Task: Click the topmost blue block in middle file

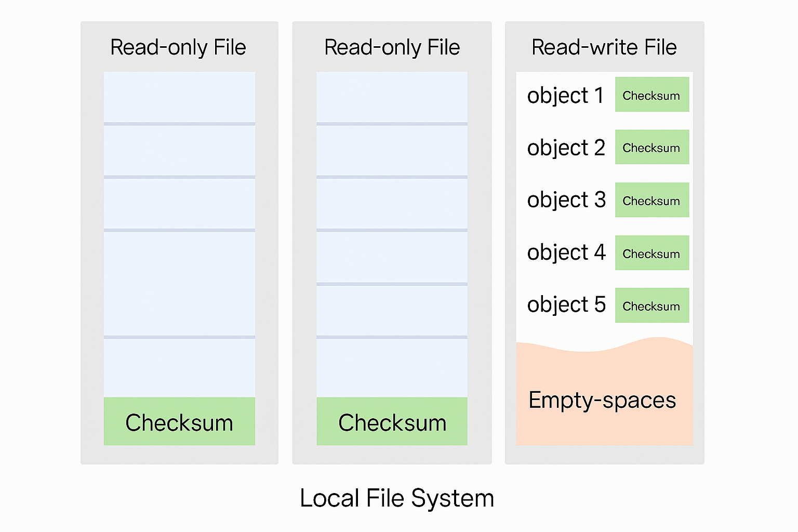Action: click(x=392, y=97)
